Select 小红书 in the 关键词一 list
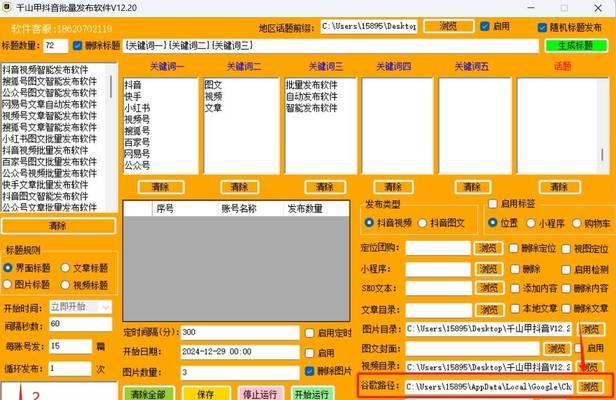616x400 pixels. coord(137,108)
